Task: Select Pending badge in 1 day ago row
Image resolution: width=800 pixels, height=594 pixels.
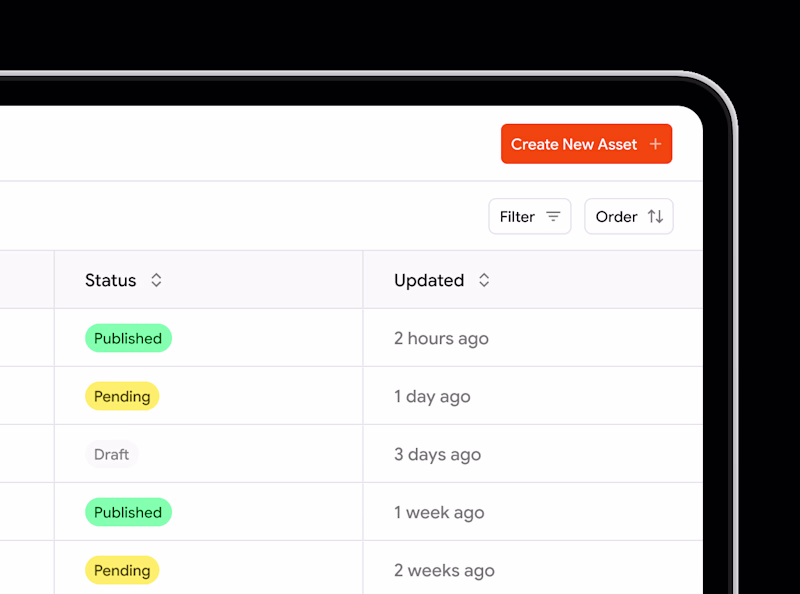Action: coord(122,397)
